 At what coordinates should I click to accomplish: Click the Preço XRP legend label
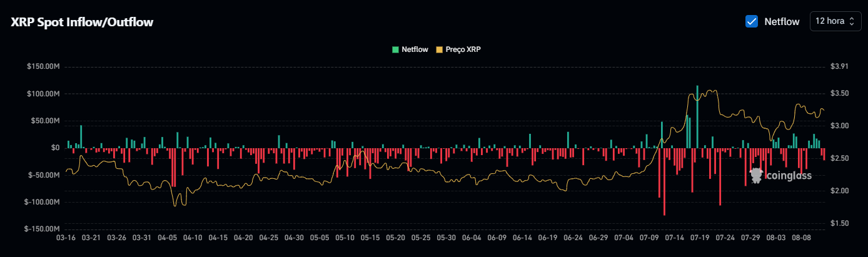(x=463, y=49)
